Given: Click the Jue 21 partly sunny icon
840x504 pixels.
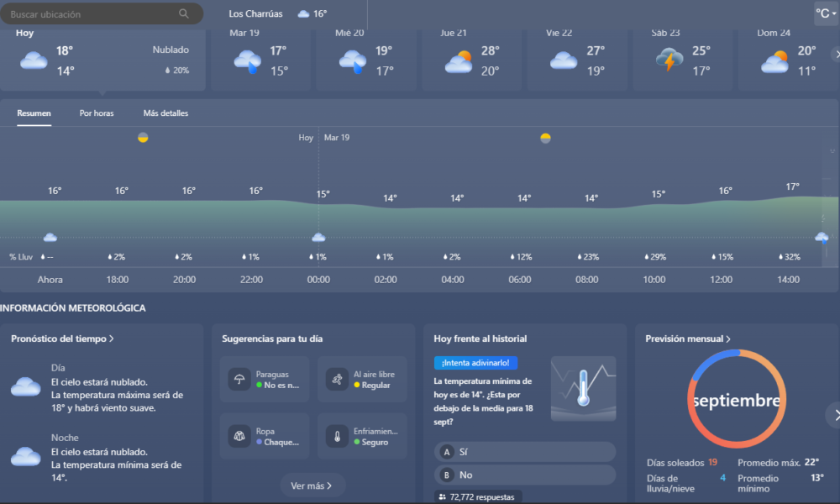Looking at the screenshot, I should tap(459, 61).
